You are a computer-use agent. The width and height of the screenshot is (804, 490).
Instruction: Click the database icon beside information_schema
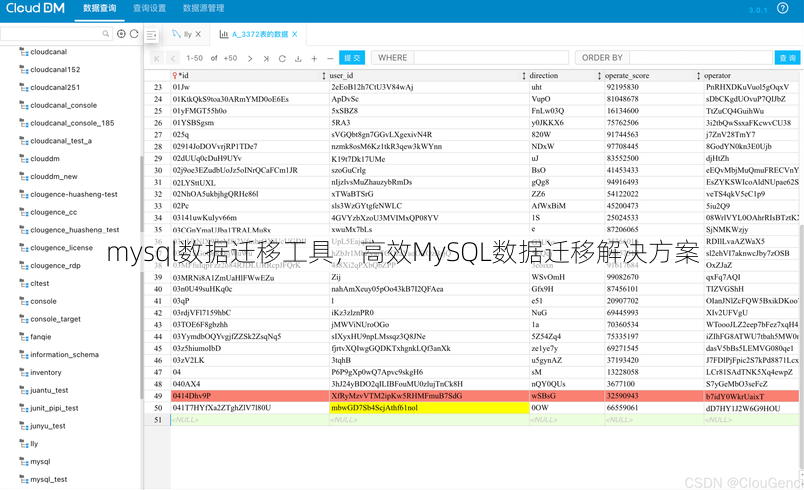24,355
